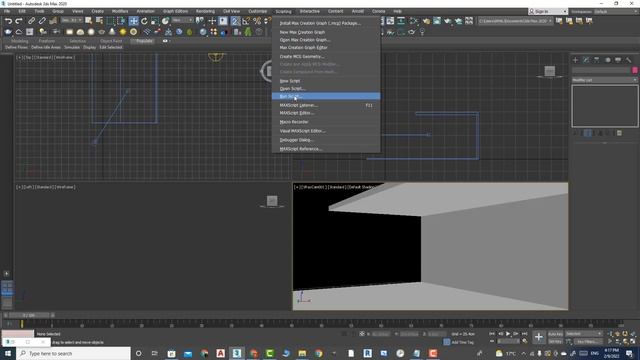Image resolution: width=640 pixels, height=360 pixels.
Task: Toggle the Spinner Snap icon
Action: click(x=267, y=21)
